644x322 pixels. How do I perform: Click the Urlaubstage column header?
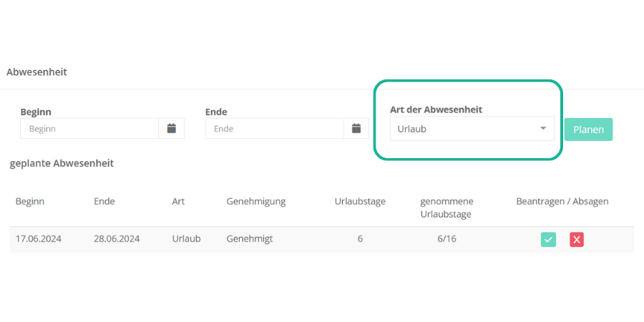point(360,202)
